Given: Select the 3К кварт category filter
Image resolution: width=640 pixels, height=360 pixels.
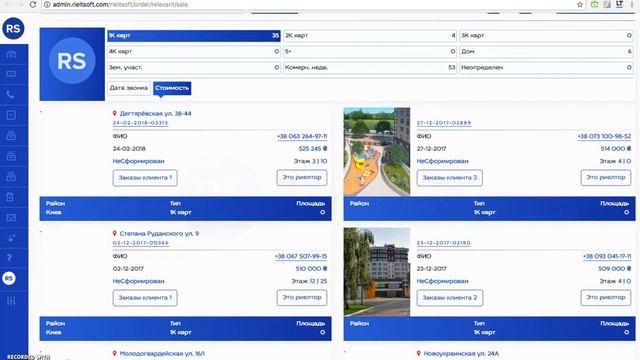Looking at the screenshot, I should (546, 36).
